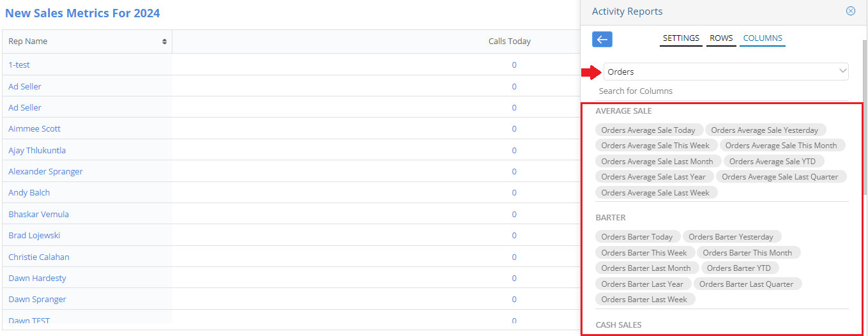The width and height of the screenshot is (868, 336).
Task: Switch to the SETTINGS tab
Action: click(681, 38)
